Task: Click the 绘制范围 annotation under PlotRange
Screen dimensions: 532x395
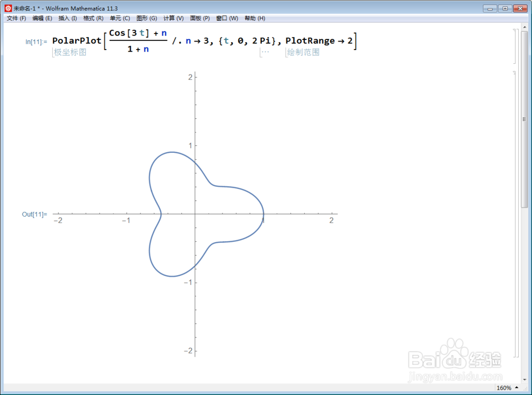Action: [x=303, y=52]
